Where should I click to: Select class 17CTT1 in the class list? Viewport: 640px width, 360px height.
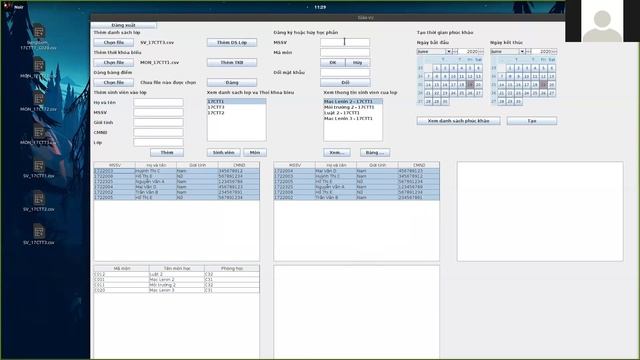(236, 101)
